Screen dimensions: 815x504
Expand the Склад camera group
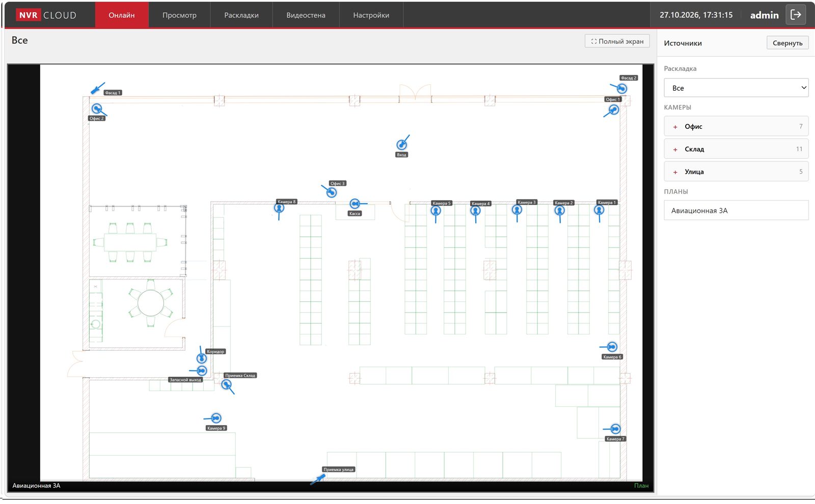736,149
